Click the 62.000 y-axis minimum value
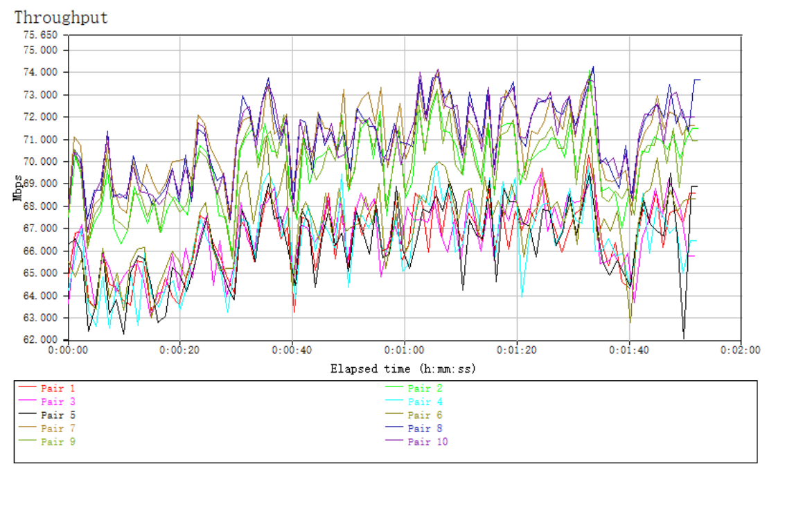Image resolution: width=812 pixels, height=507 pixels. click(40, 340)
